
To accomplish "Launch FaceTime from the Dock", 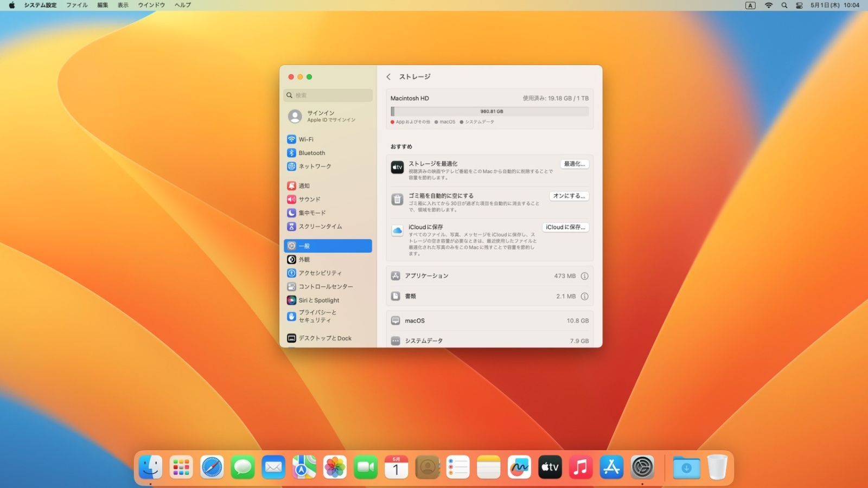I will (x=366, y=467).
